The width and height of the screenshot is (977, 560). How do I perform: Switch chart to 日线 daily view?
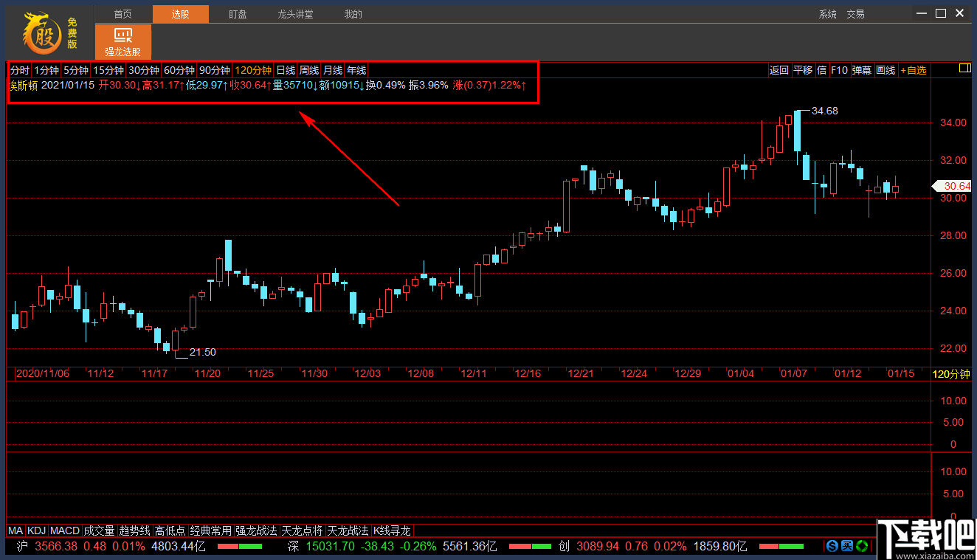(286, 70)
